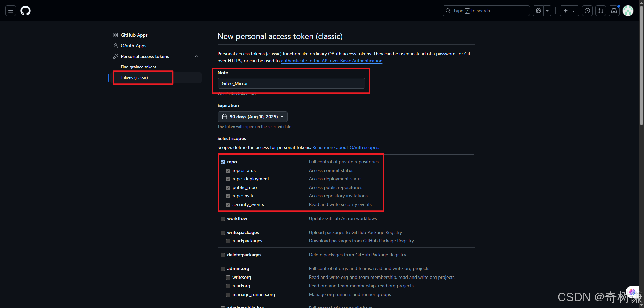Click 'New personal access token (classic)' heading
This screenshot has height=308, width=644.
pos(280,36)
